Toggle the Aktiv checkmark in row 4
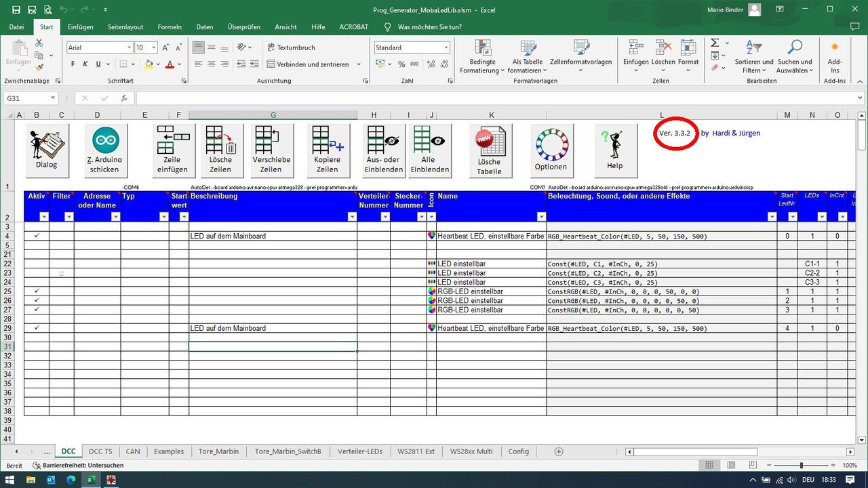The width and height of the screenshot is (868, 488). pyautogui.click(x=37, y=236)
